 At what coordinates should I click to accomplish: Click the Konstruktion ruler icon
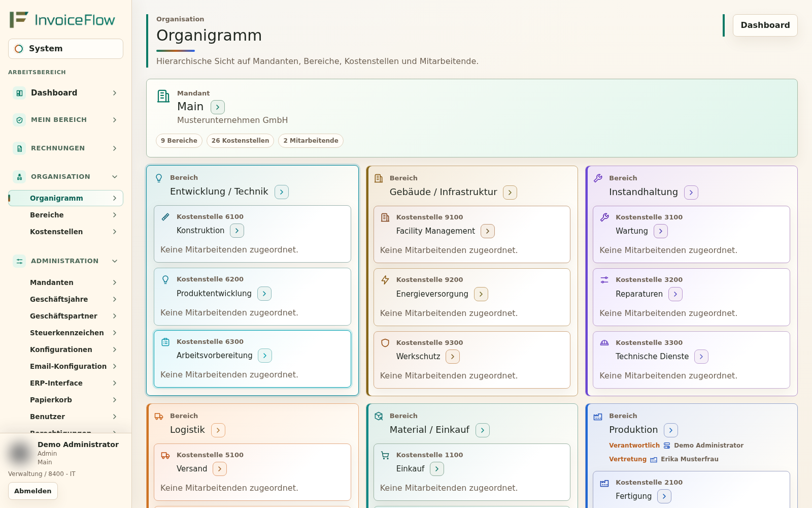(x=165, y=217)
